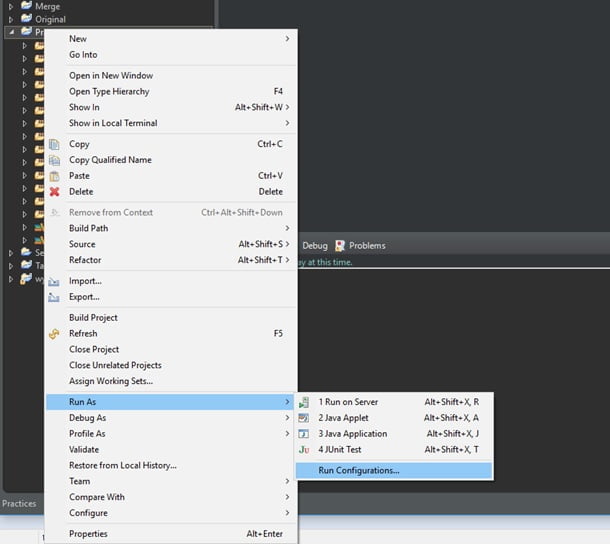Collapse the selected expanded project node
The height and width of the screenshot is (544, 610).
tap(12, 32)
